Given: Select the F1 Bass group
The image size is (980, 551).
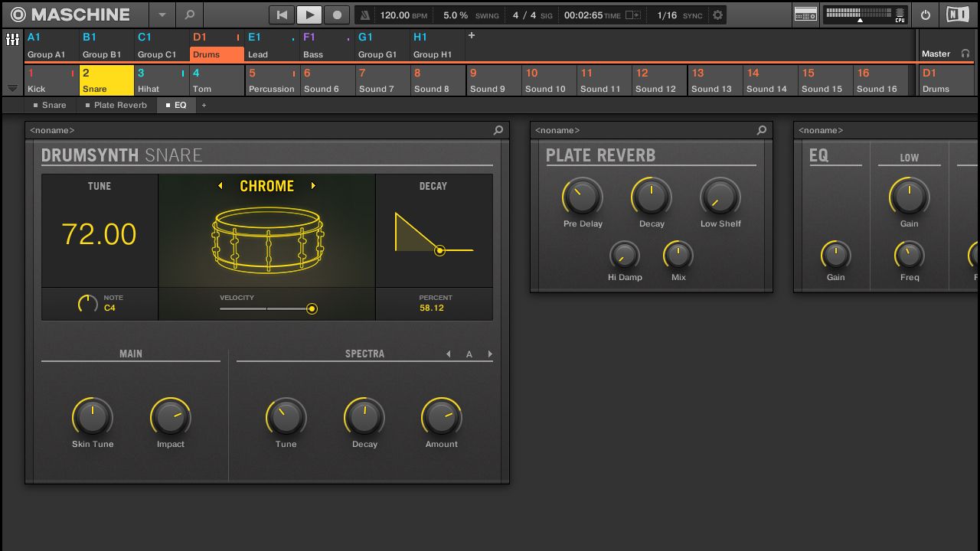Looking at the screenshot, I should pyautogui.click(x=327, y=46).
